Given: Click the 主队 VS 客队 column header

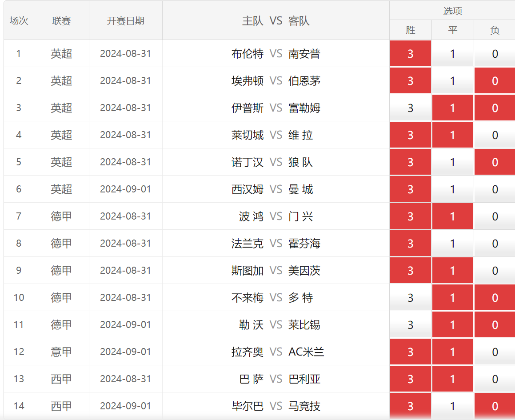Looking at the screenshot, I should [276, 20].
